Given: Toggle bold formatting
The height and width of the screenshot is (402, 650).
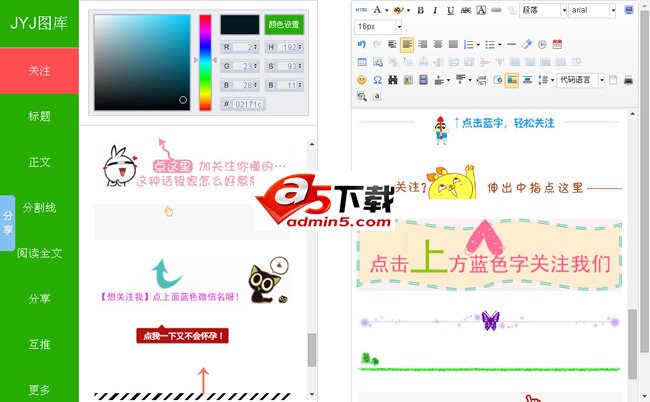Looking at the screenshot, I should (x=420, y=10).
